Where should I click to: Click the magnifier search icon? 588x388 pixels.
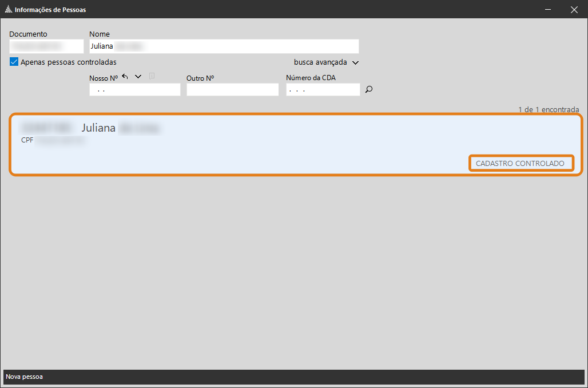pos(369,89)
